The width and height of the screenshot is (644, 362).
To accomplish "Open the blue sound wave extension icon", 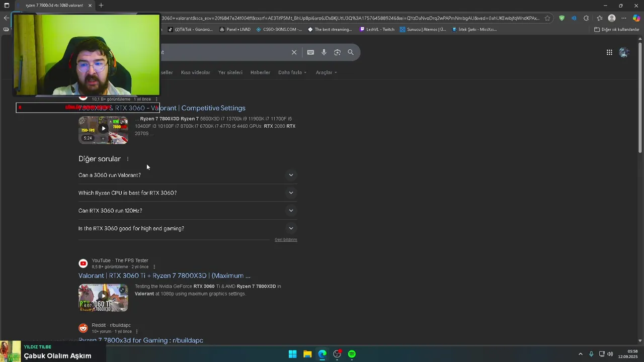I will [x=574, y=18].
